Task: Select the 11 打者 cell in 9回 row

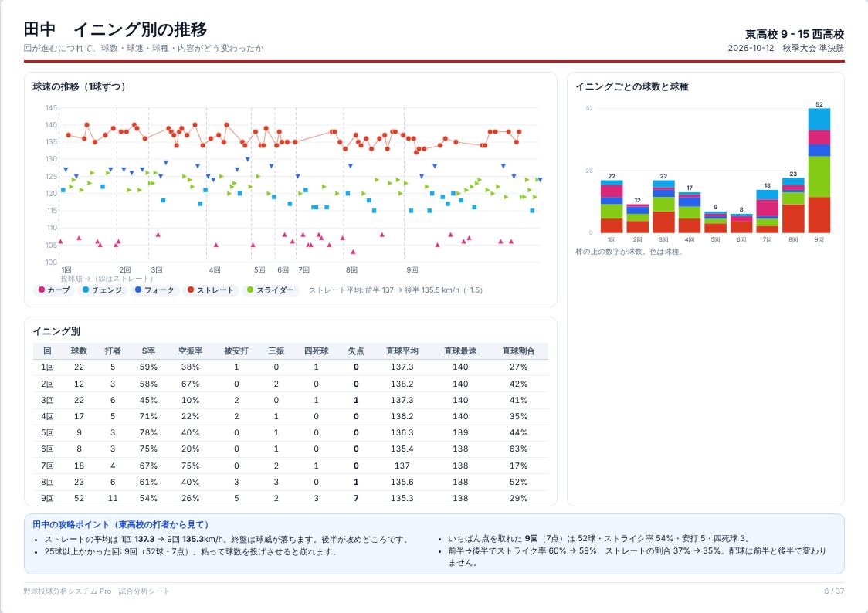Action: point(113,499)
